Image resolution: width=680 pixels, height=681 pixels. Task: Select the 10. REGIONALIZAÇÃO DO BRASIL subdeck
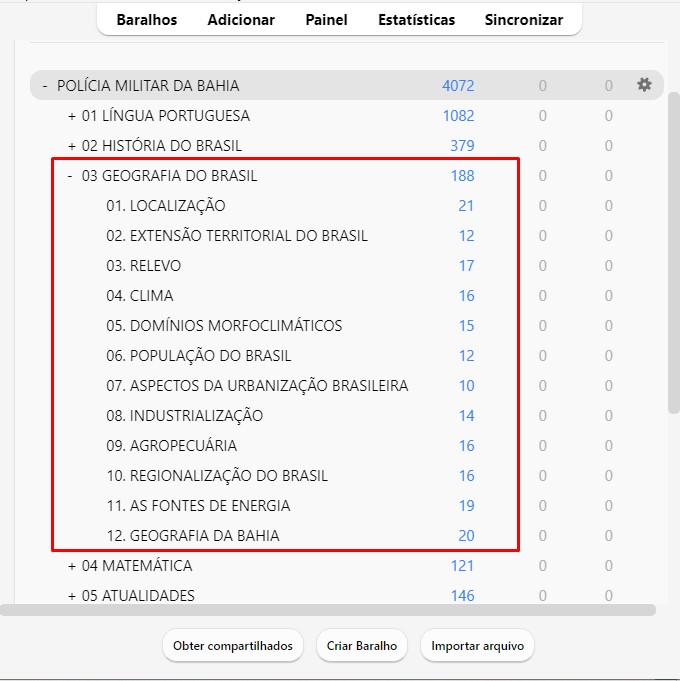pyautogui.click(x=217, y=476)
